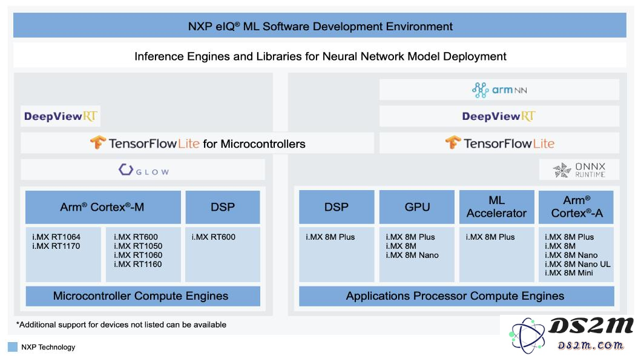Click the "Inference Engines and Libraries" subtitle bar

(320, 56)
